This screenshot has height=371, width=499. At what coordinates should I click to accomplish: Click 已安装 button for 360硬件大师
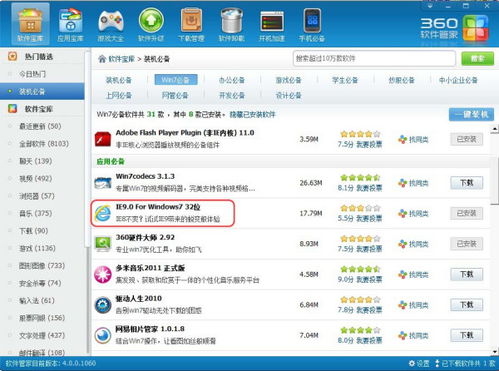(x=467, y=244)
